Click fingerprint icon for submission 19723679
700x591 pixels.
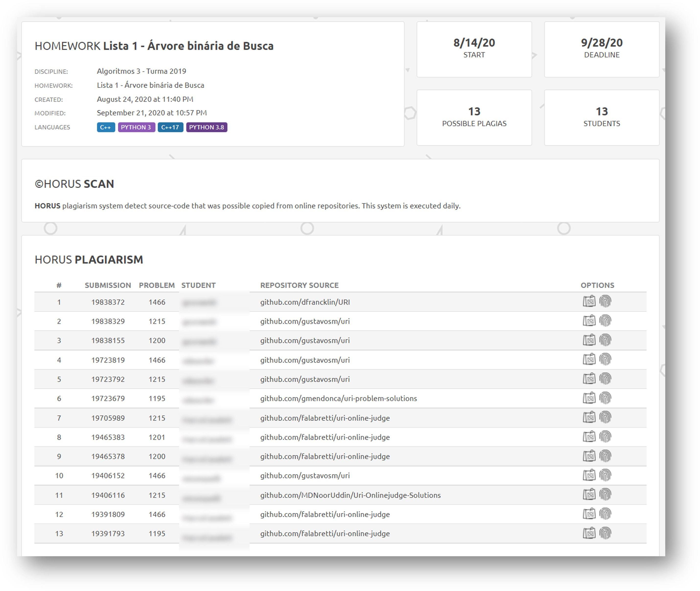point(605,398)
